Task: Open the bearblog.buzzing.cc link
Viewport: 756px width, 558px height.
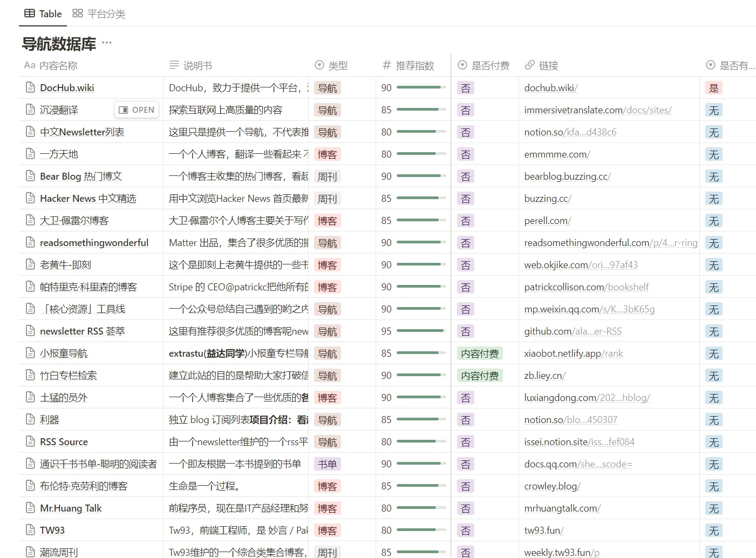Action: (x=568, y=176)
